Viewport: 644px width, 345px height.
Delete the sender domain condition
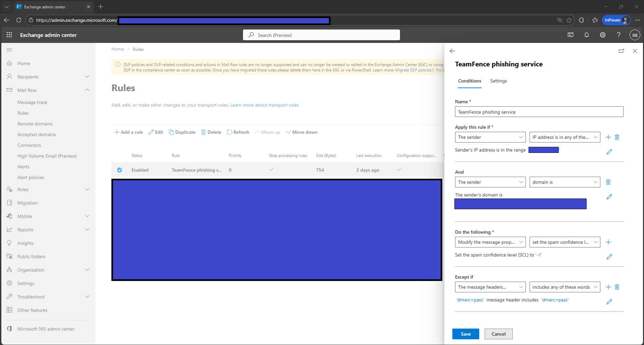(608, 182)
